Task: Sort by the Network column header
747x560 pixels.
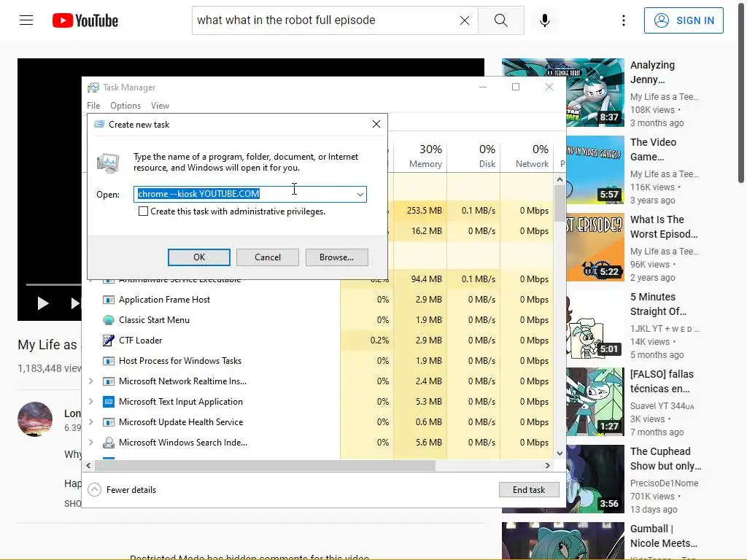Action: (x=527, y=157)
